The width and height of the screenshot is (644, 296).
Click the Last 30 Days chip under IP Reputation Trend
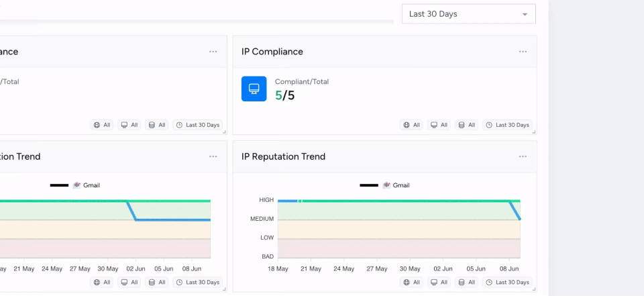[x=507, y=283]
